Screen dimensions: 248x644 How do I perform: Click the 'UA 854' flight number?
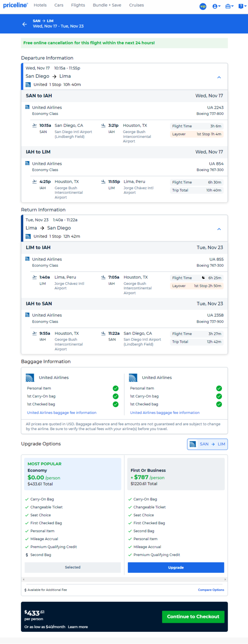(217, 163)
